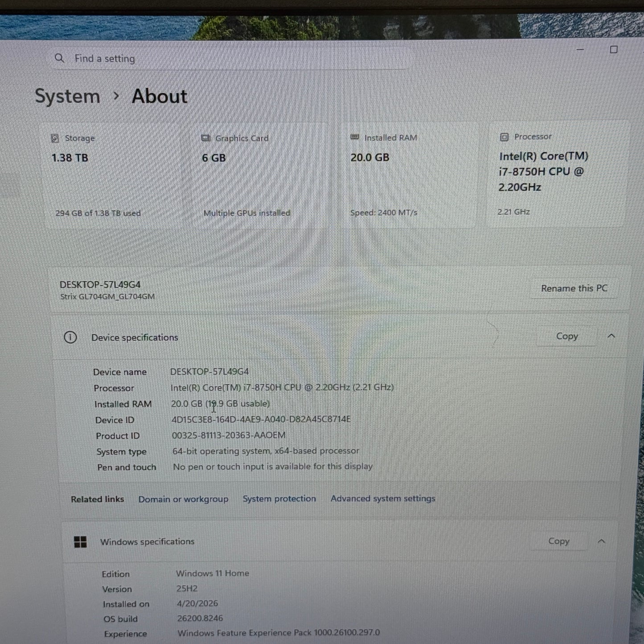
Task: Click the Storage card icon
Action: 55,138
